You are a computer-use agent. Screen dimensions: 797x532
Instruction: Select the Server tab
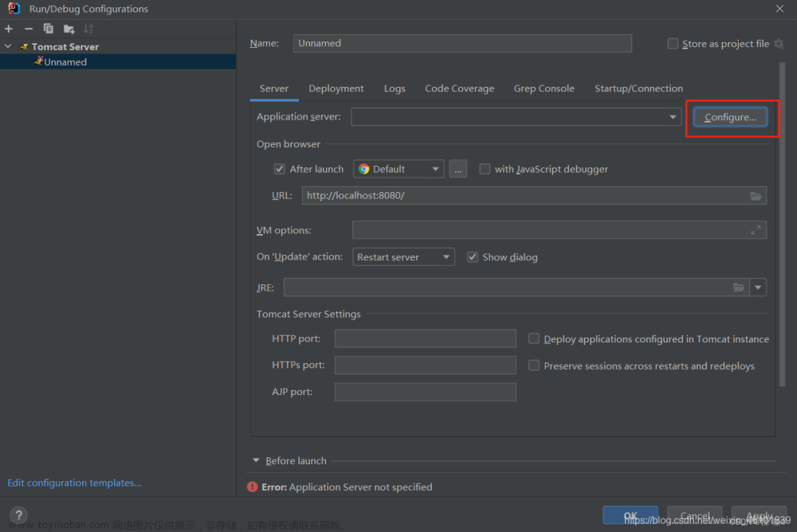pos(274,88)
